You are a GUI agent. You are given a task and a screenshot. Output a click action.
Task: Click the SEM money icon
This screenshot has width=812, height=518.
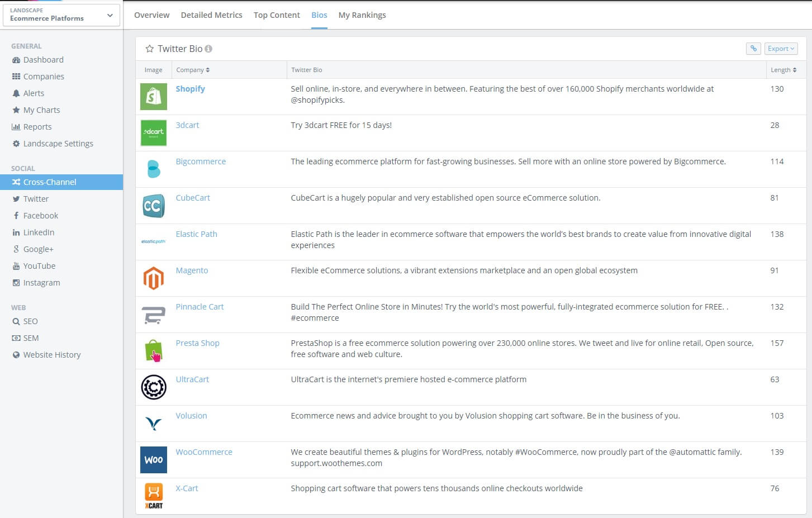[16, 338]
